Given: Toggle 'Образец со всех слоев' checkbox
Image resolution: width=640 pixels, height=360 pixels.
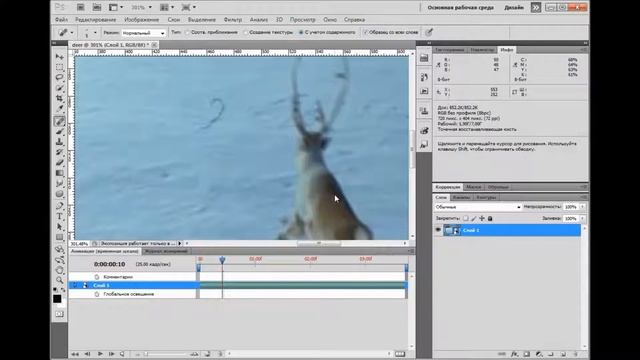Looking at the screenshot, I should tap(365, 32).
